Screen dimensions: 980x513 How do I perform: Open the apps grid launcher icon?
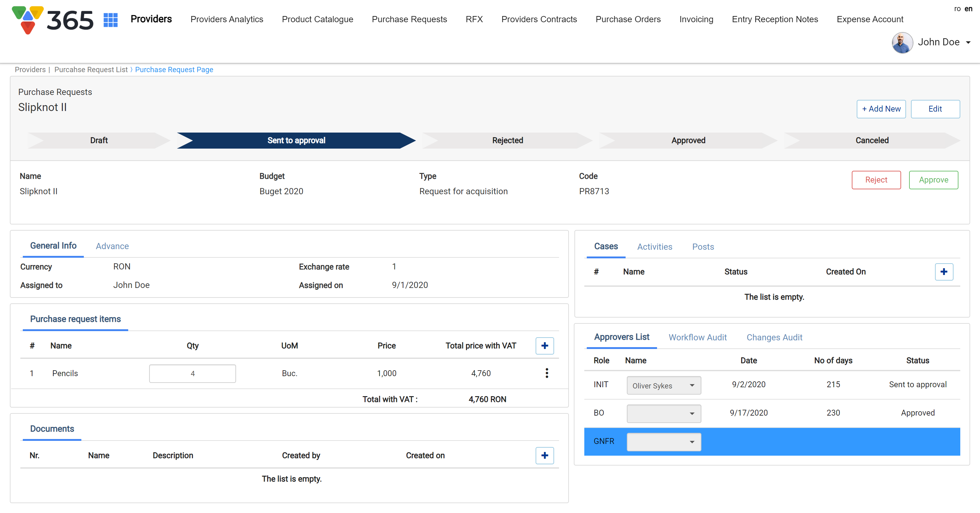tap(110, 20)
